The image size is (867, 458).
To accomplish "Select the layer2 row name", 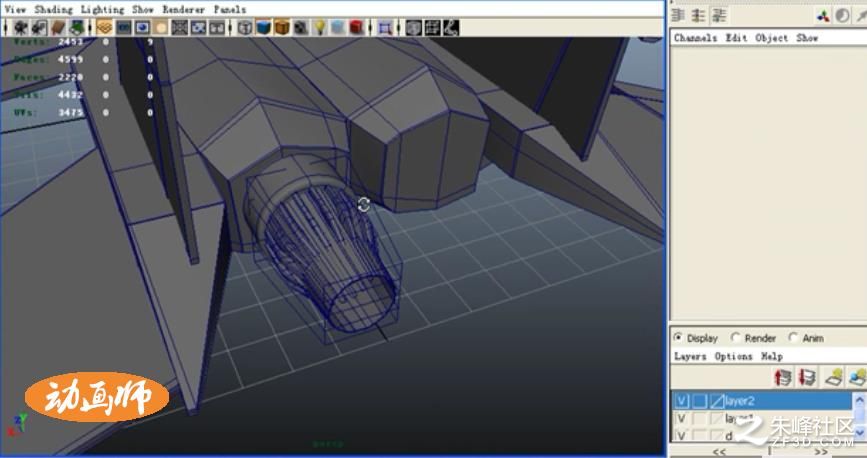I will 739,401.
